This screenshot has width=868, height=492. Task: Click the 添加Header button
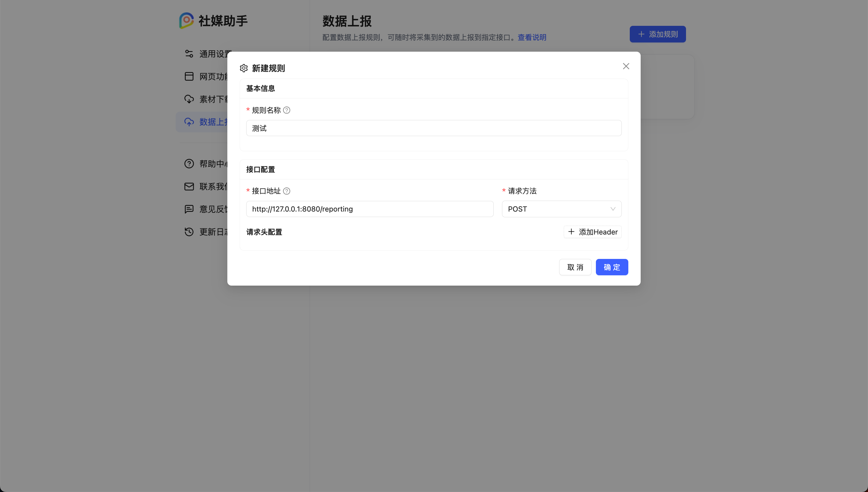click(x=592, y=232)
